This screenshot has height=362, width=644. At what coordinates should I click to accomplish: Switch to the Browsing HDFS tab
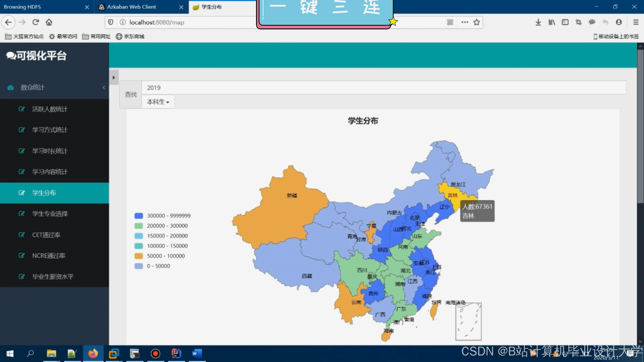pos(22,7)
